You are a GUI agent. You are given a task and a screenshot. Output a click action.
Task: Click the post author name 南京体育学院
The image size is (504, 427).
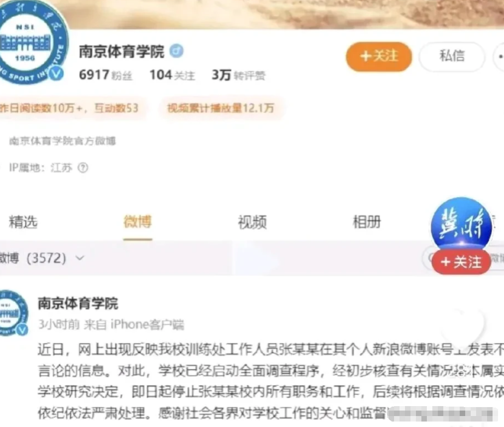tap(78, 303)
